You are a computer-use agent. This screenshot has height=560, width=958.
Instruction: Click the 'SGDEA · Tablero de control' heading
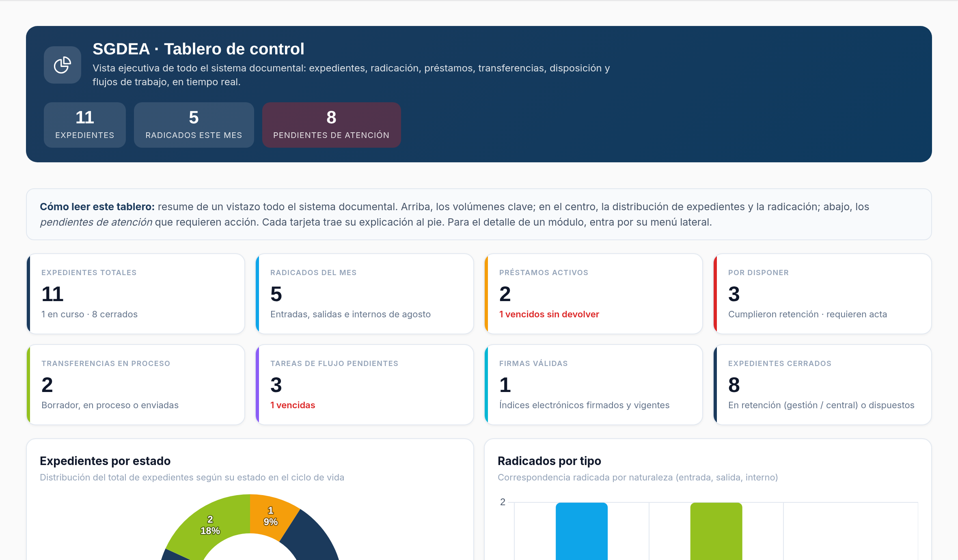(x=199, y=49)
